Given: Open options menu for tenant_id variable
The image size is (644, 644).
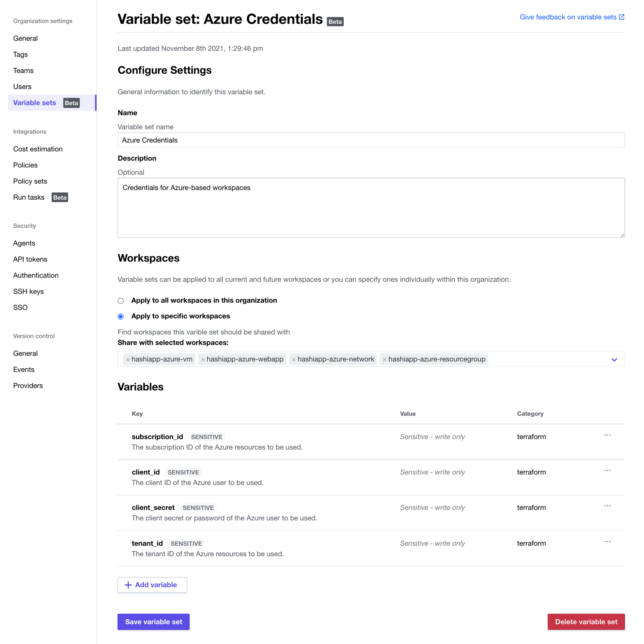Looking at the screenshot, I should point(608,541).
